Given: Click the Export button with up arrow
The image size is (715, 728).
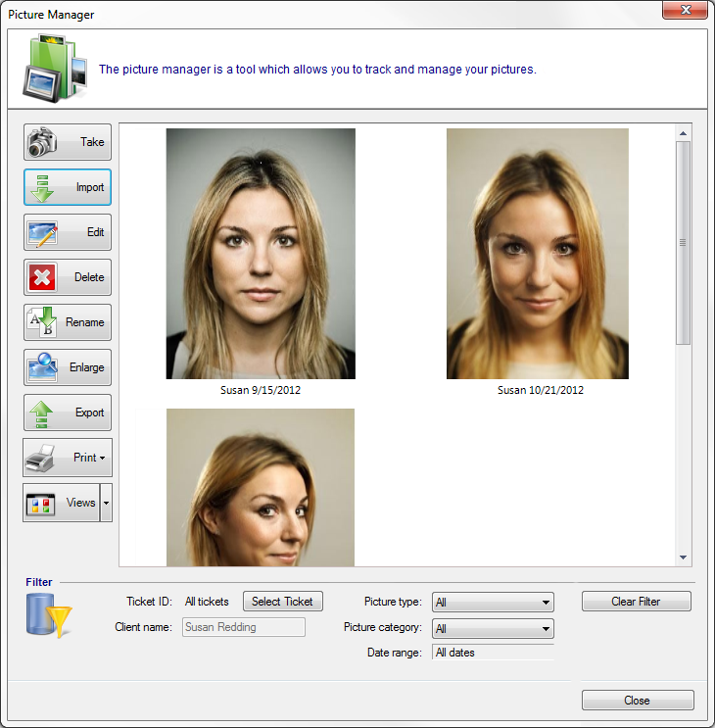Looking at the screenshot, I should 68,413.
